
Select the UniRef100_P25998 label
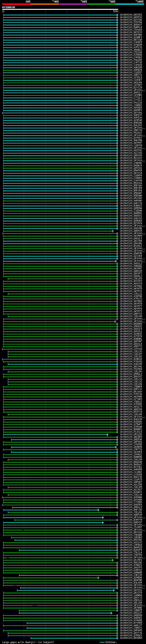[x=131, y=55]
